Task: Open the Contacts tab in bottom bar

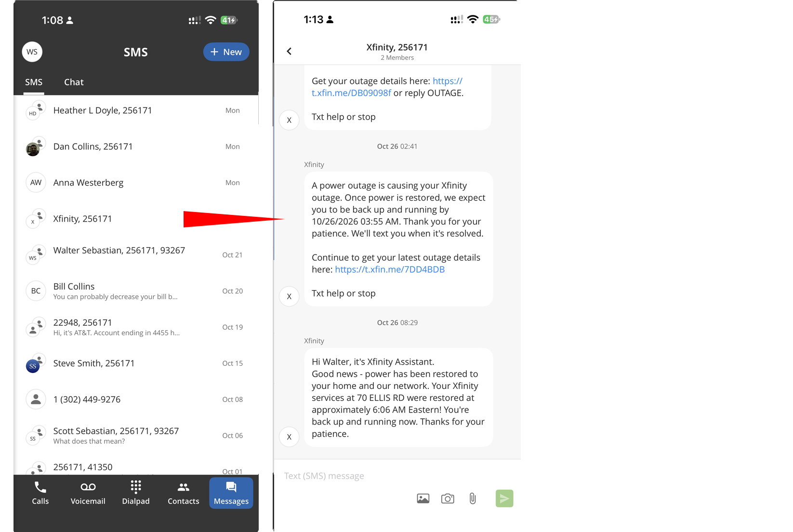Action: (183, 493)
